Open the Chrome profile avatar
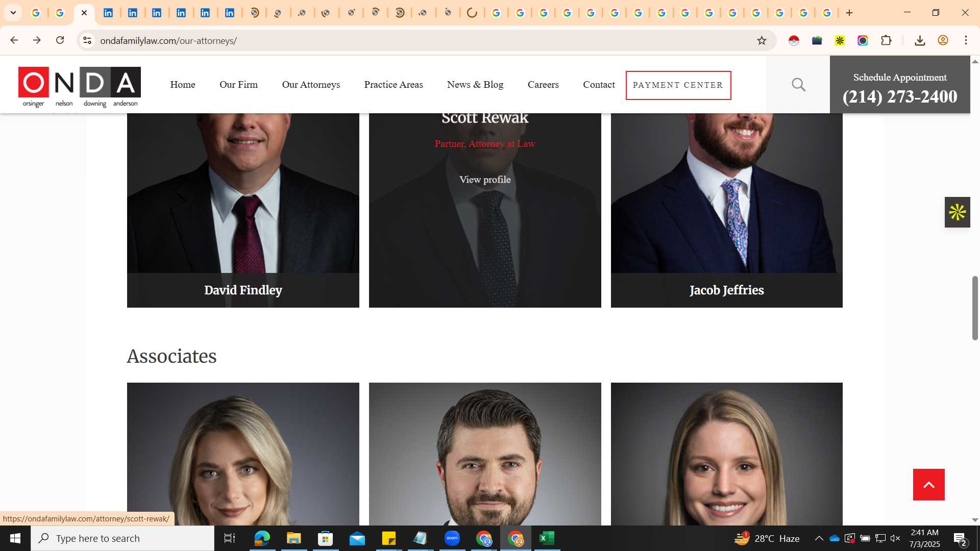The image size is (980, 551). tap(943, 40)
